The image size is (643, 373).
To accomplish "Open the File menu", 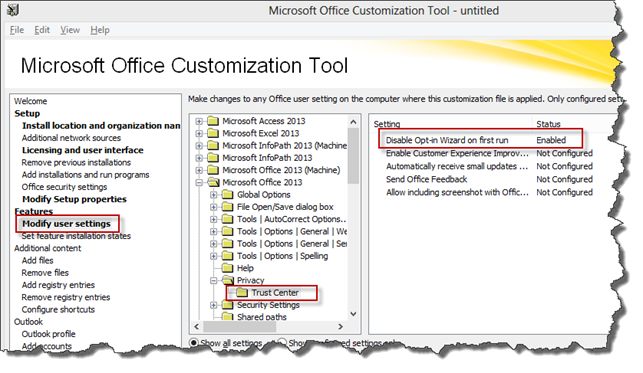I will click(x=17, y=30).
